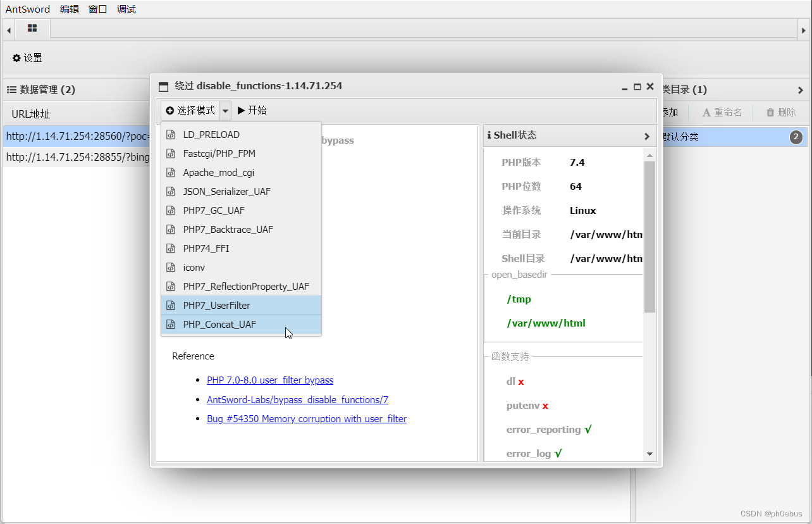This screenshot has width=812, height=524.
Task: Open the 窗口 menu
Action: pos(98,9)
